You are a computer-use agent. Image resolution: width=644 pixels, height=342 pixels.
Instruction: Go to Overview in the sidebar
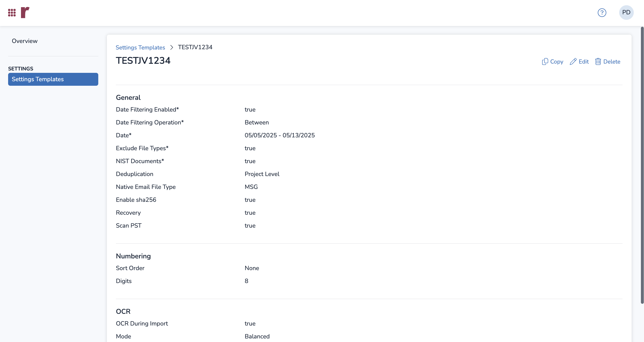pos(25,41)
